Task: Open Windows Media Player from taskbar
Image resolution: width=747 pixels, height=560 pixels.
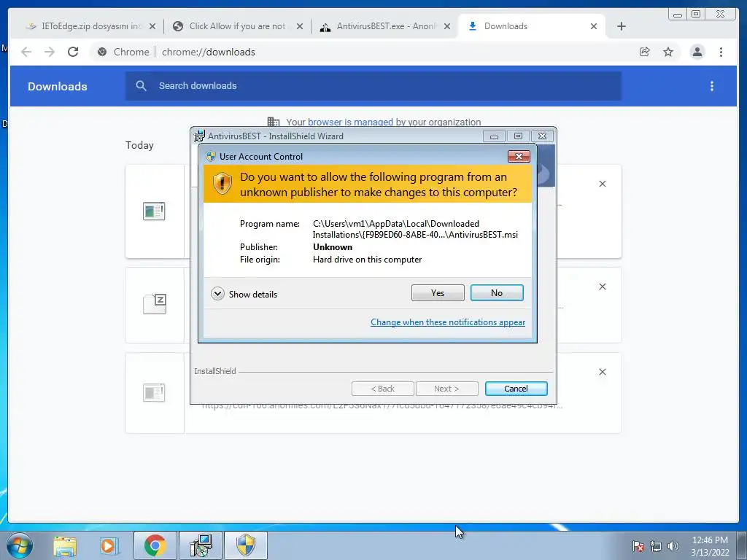Action: 108,545
